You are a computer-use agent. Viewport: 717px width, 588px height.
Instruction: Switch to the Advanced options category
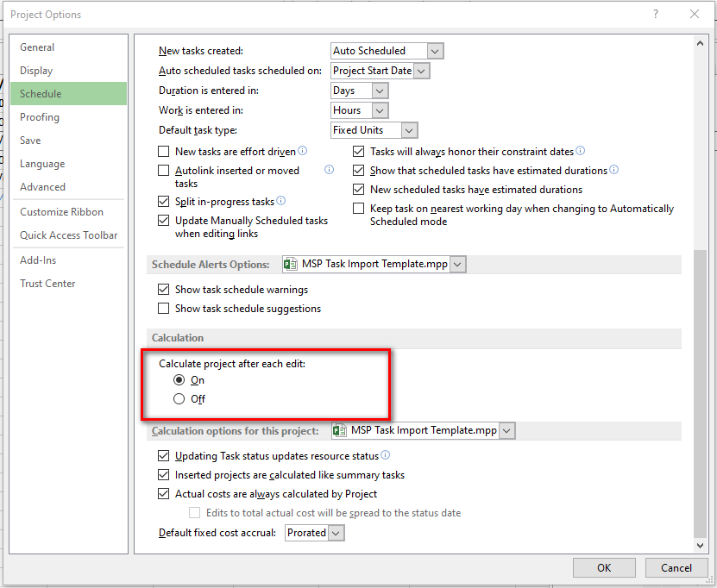43,187
